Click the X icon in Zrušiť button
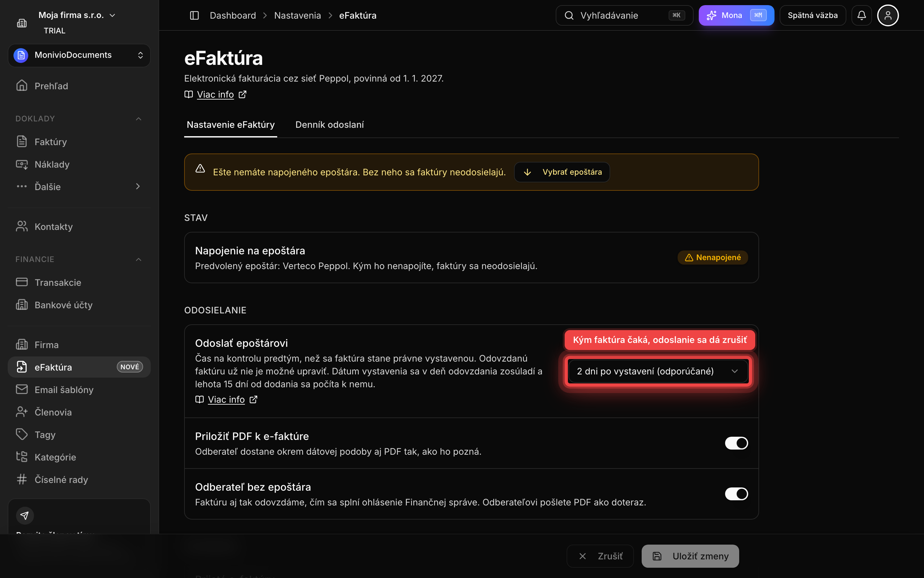The image size is (924, 578). [x=583, y=556]
